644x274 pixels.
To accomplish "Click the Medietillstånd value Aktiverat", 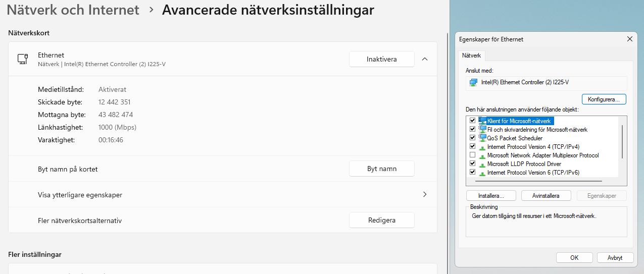I will 112,89.
